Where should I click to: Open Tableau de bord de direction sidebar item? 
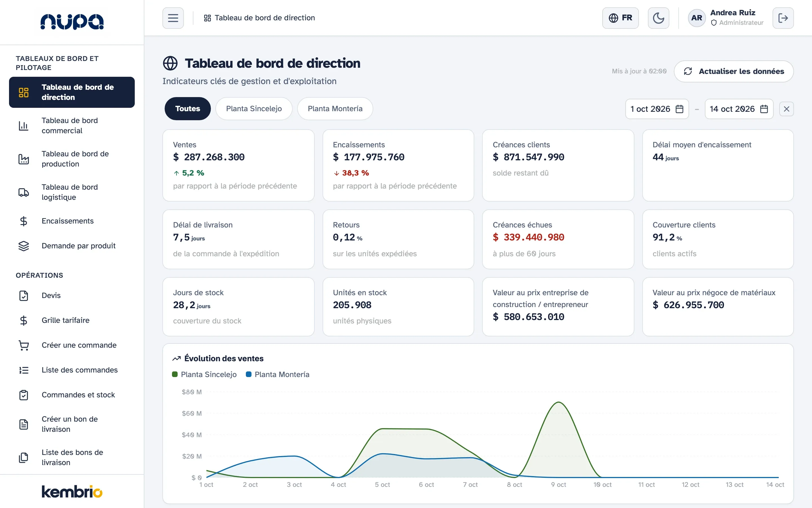click(72, 92)
